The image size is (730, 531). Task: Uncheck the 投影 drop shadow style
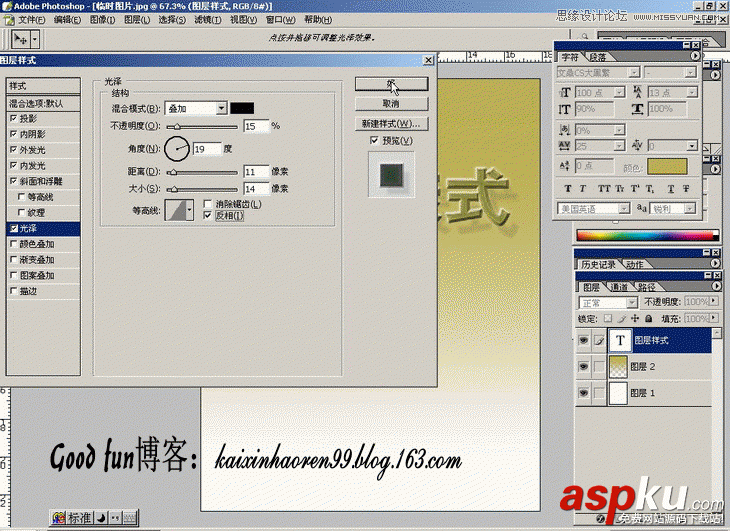pos(14,118)
